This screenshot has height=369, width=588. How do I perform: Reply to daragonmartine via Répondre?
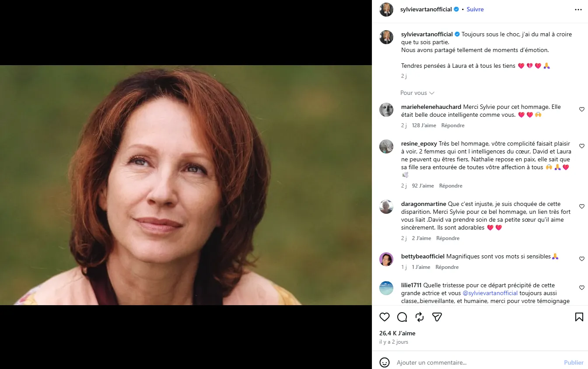point(448,238)
